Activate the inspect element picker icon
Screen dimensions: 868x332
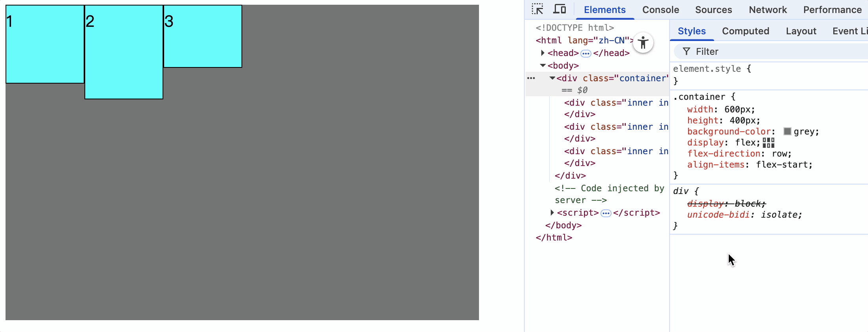click(x=537, y=9)
